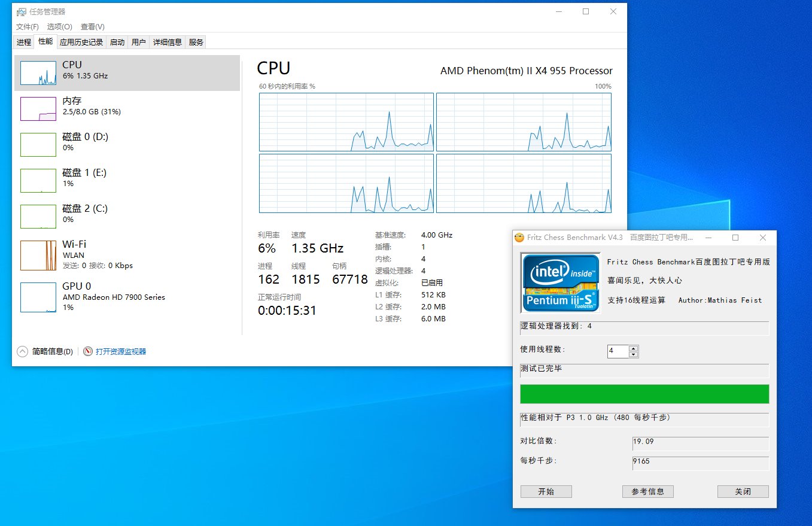This screenshot has width=812, height=526.
Task: Click the 磁盘 2 (C:) mini graph thumbnail
Action: click(x=38, y=217)
